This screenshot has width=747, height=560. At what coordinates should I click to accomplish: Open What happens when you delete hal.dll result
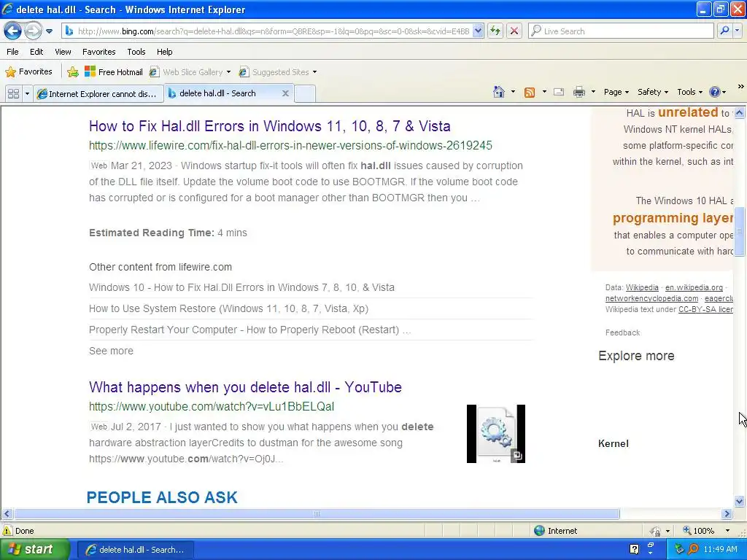(x=245, y=387)
